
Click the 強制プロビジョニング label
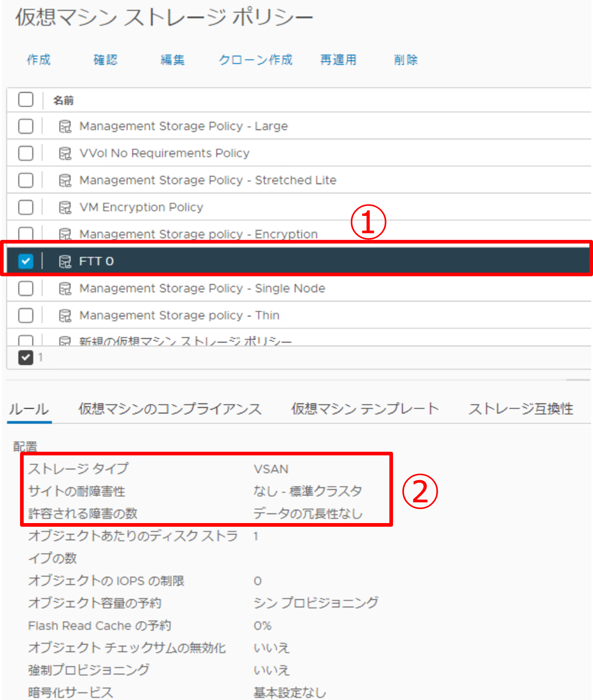click(89, 670)
